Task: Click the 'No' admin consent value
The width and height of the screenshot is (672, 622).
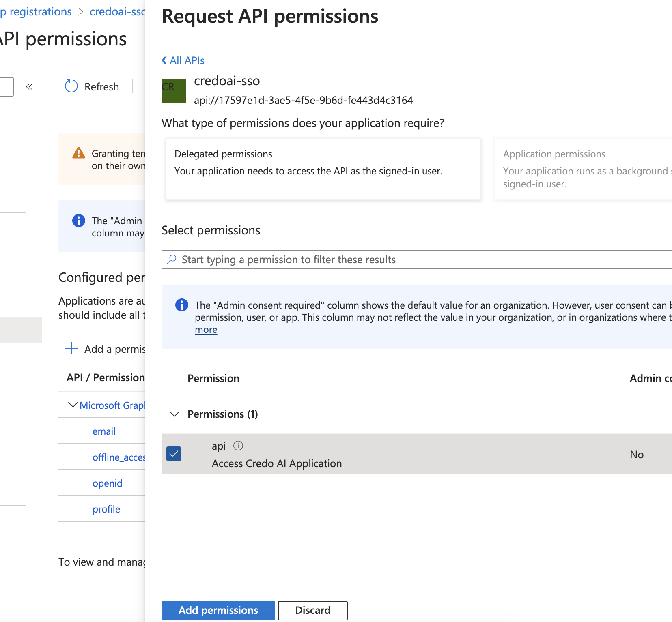Action: tap(637, 455)
